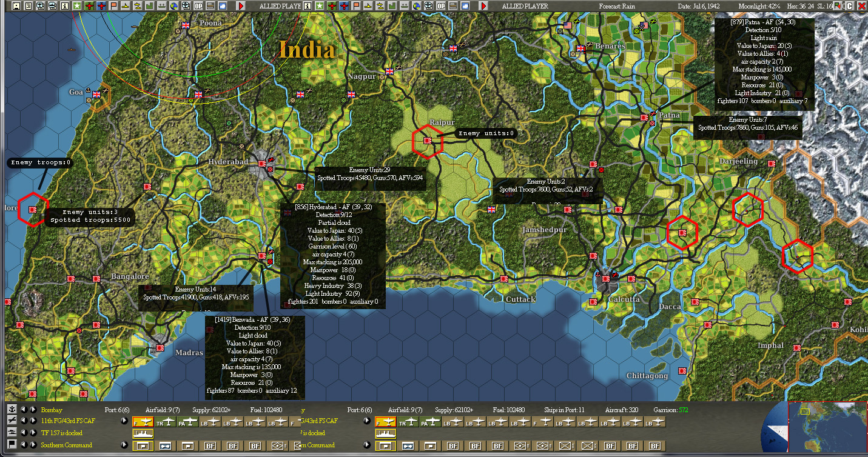The width and height of the screenshot is (868, 457).
Task: Click the Patna base flag on the map
Action: point(644,117)
